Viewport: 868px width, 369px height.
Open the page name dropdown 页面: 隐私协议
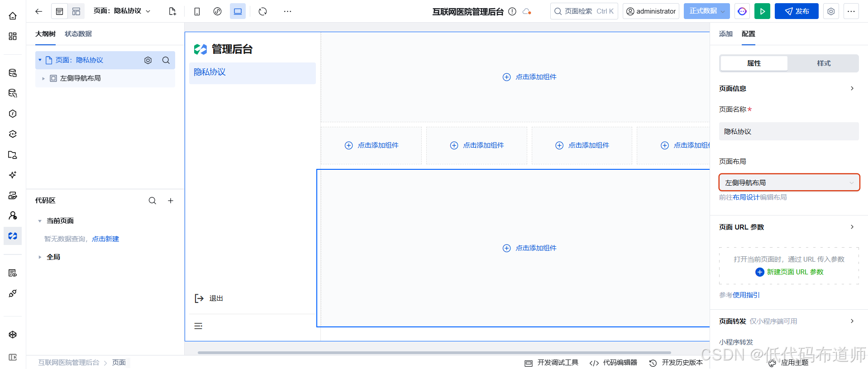pyautogui.click(x=122, y=11)
